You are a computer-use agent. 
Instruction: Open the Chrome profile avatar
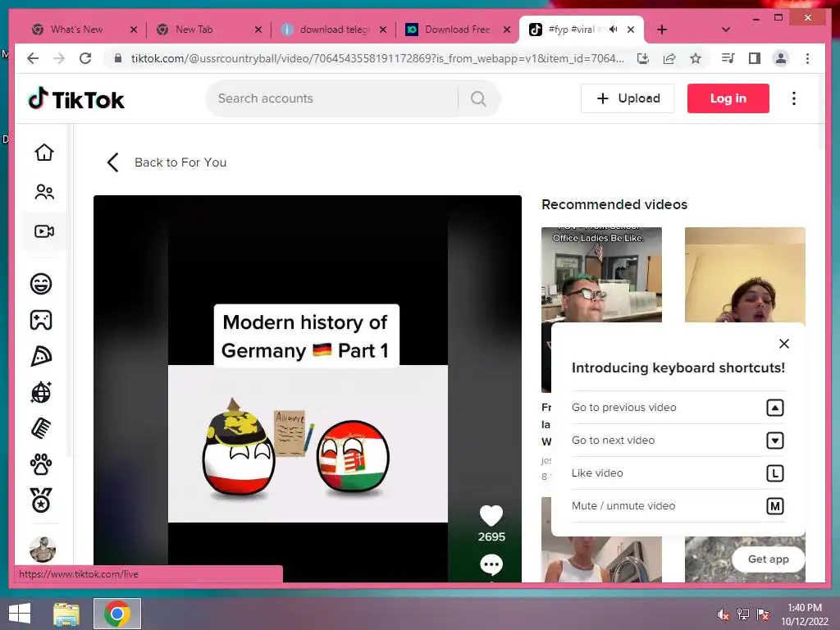781,58
